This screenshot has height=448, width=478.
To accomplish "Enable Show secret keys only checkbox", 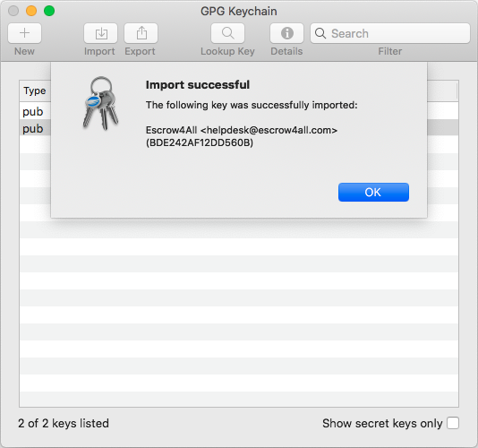I will (453, 423).
